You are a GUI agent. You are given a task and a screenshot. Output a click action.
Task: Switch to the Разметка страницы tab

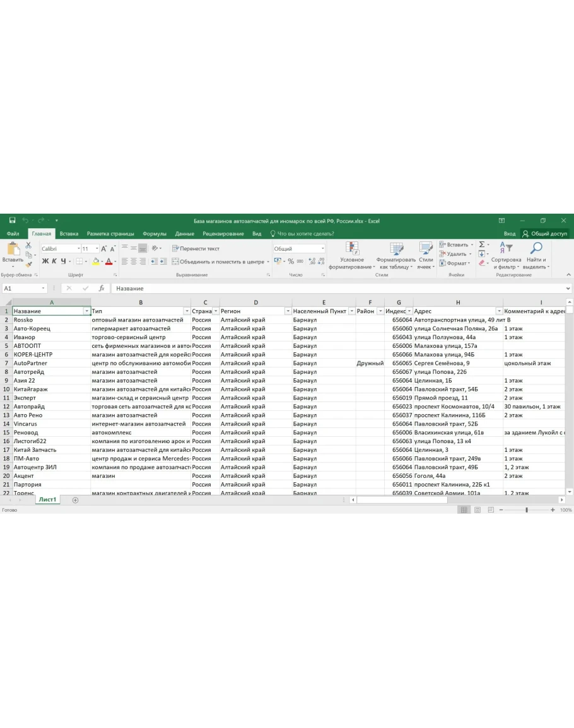coord(110,234)
